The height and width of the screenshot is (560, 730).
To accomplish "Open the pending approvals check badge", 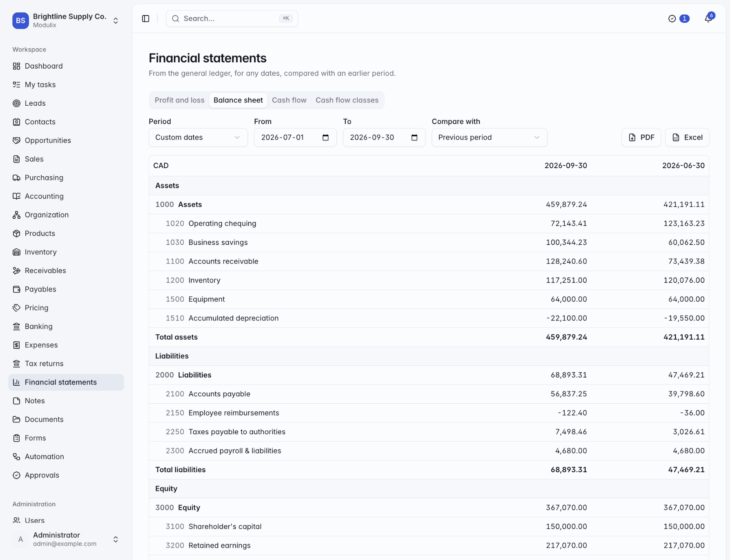I will click(679, 19).
